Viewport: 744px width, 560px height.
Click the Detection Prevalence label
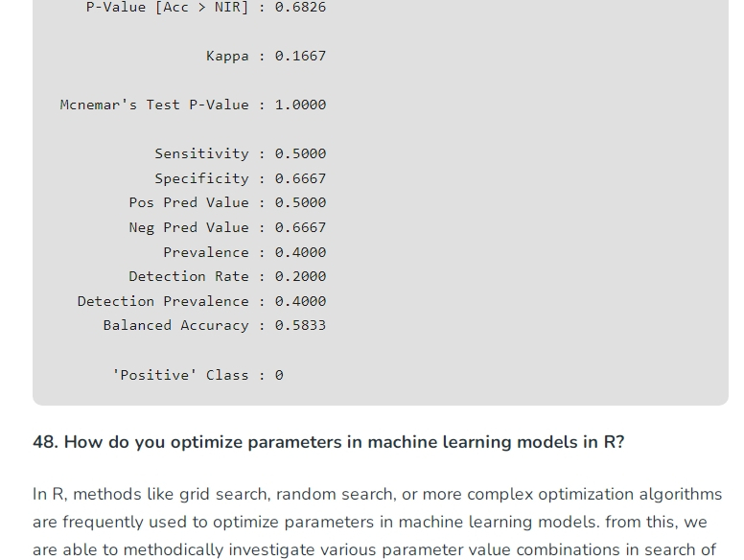[163, 301]
